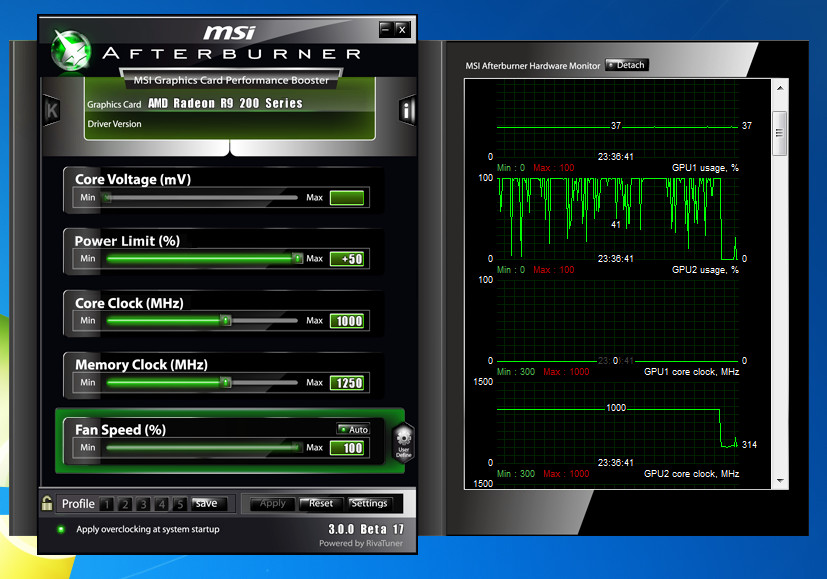The width and height of the screenshot is (827, 579).
Task: Click the profile save button
Action: point(209,504)
